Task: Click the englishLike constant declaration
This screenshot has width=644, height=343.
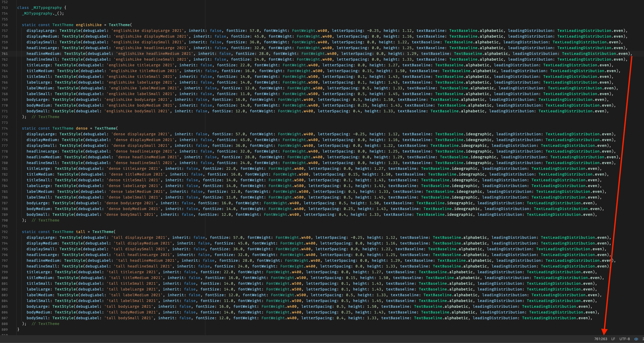Action: tap(89, 25)
